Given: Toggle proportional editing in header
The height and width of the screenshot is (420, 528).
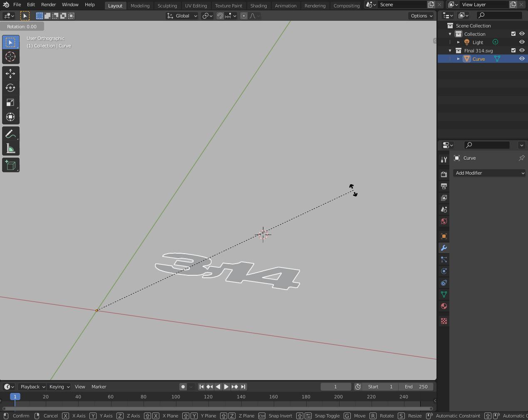Looking at the screenshot, I should click(244, 16).
